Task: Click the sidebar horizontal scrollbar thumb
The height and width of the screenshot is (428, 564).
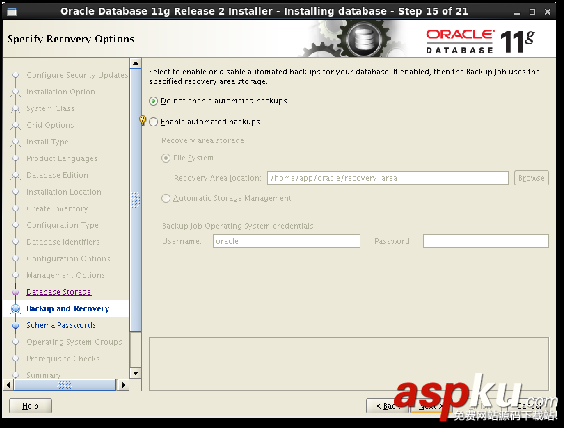Action: coord(65,385)
